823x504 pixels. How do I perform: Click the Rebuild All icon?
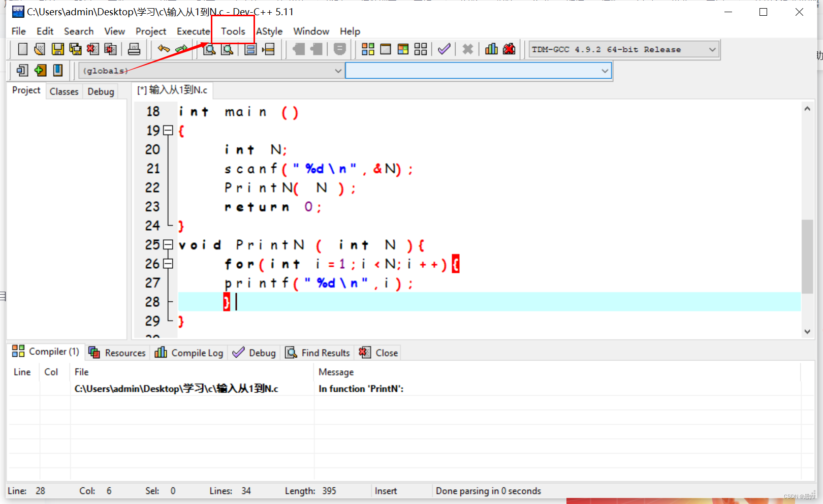coord(420,49)
